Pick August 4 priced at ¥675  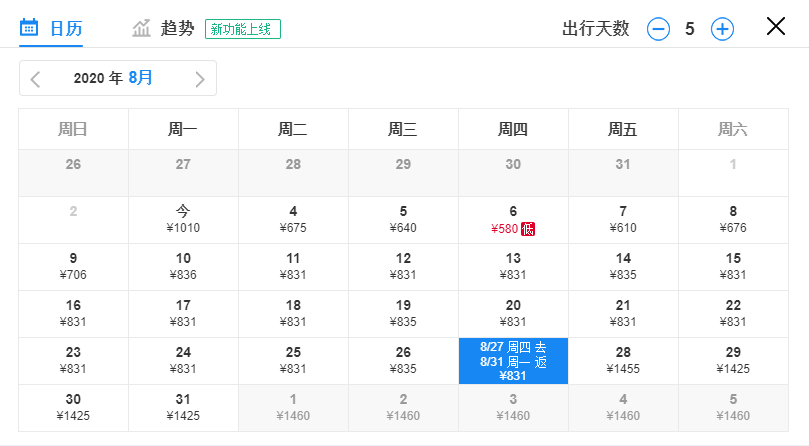tap(293, 219)
